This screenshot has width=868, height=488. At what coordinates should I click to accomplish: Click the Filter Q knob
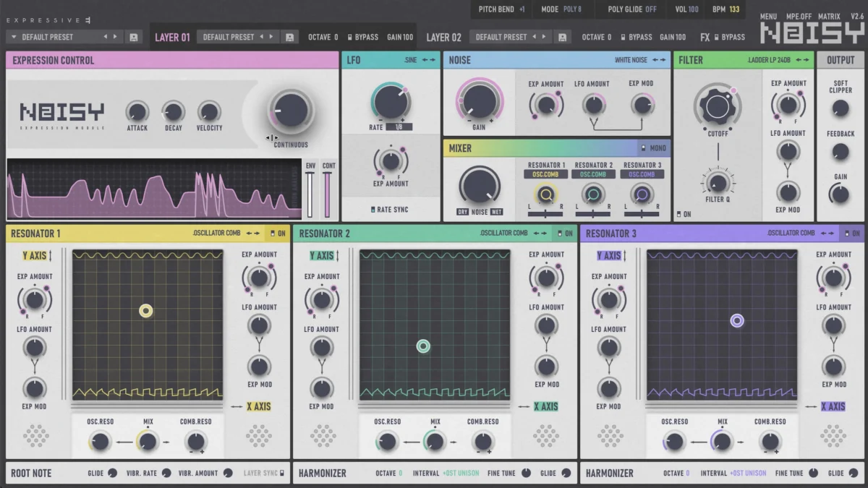point(718,182)
